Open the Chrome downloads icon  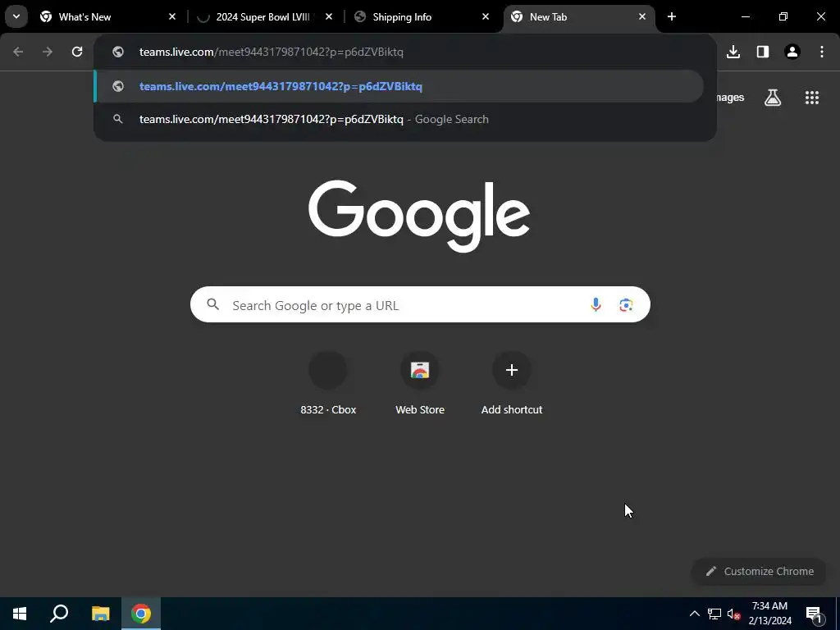pyautogui.click(x=733, y=52)
